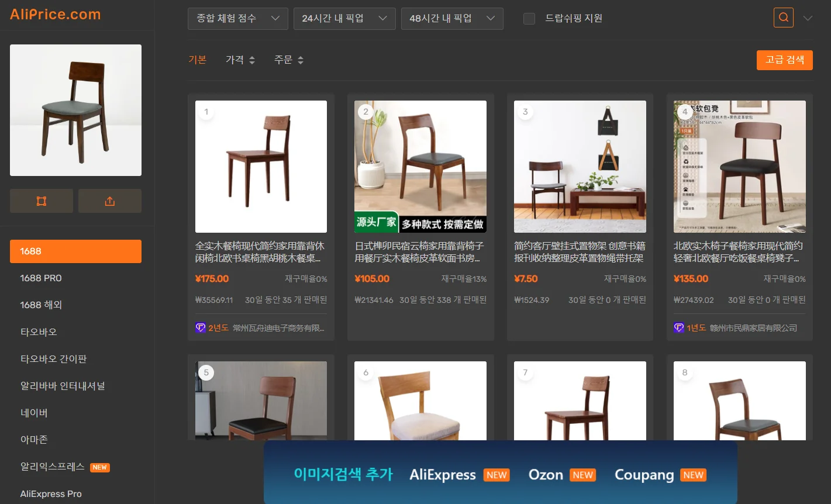This screenshot has height=504, width=831.
Task: Open the search icon button
Action: (784, 18)
